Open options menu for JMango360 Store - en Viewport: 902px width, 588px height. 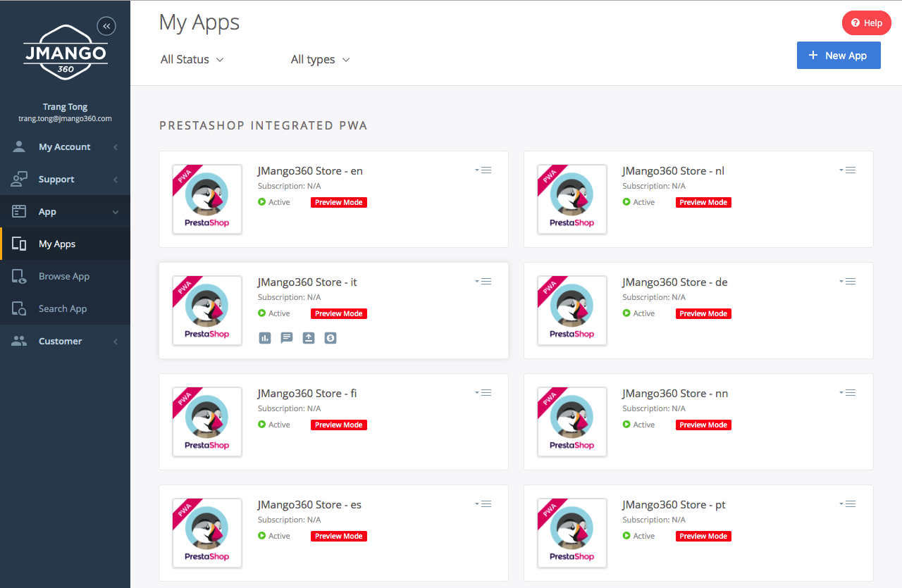coord(483,170)
